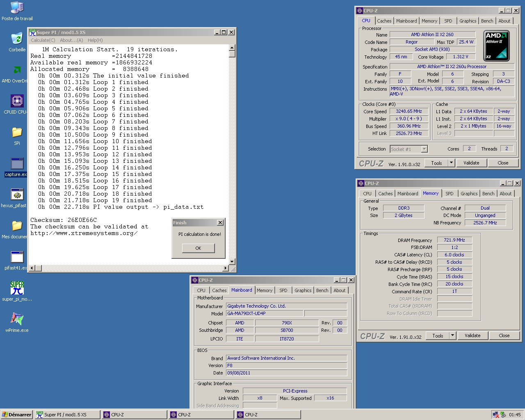The width and height of the screenshot is (525, 420).
Task: Click Checksum: 26E0E66C line in Super PI
Action: (x=64, y=220)
